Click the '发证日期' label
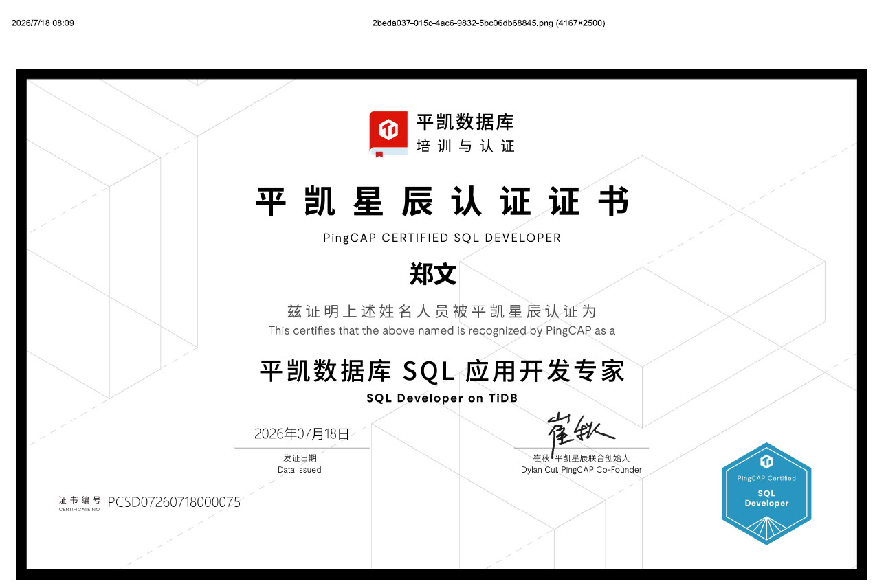The image size is (875, 588). pyautogui.click(x=300, y=457)
